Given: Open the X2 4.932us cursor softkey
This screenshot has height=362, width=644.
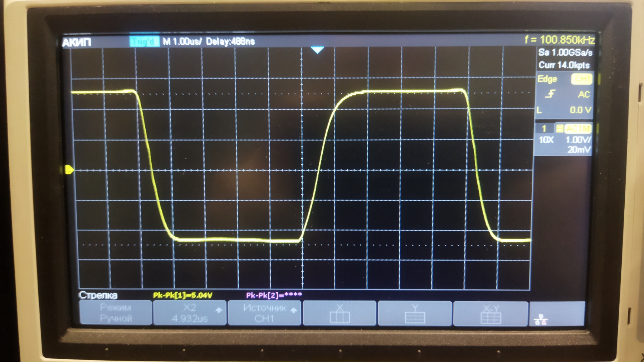Looking at the screenshot, I should (x=190, y=313).
